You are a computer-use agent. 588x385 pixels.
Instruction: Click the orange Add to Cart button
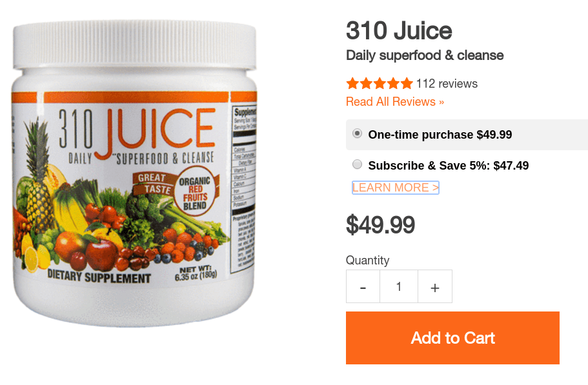[x=452, y=338]
